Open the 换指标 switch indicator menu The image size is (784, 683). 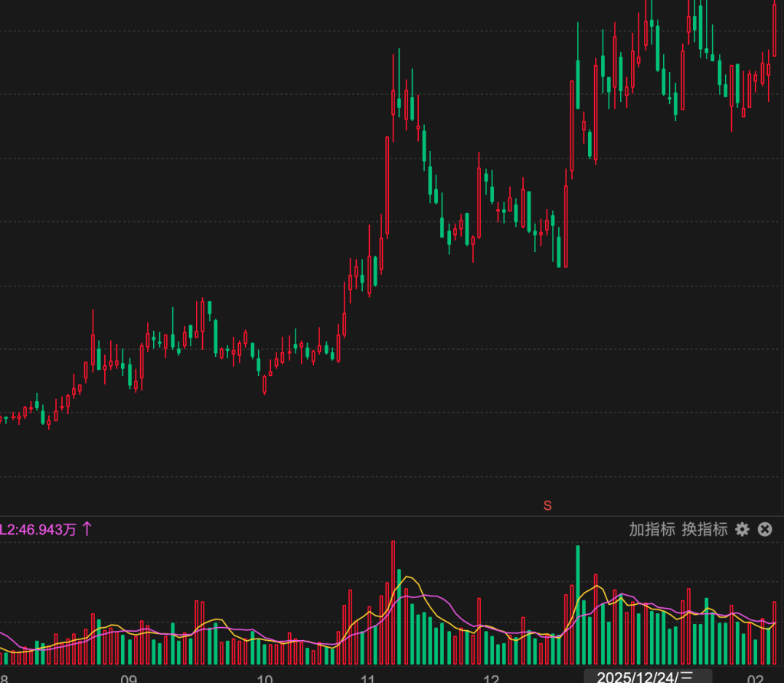click(704, 529)
